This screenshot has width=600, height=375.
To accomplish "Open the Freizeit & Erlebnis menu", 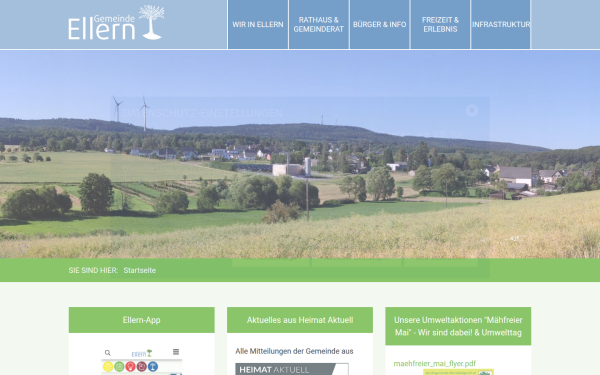I will pyautogui.click(x=440, y=24).
